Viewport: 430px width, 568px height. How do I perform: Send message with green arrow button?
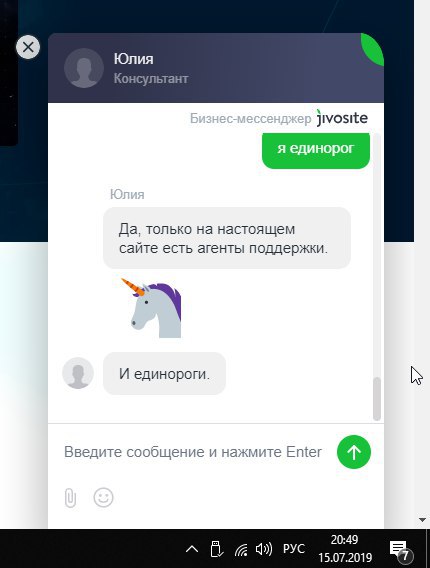[x=354, y=452]
